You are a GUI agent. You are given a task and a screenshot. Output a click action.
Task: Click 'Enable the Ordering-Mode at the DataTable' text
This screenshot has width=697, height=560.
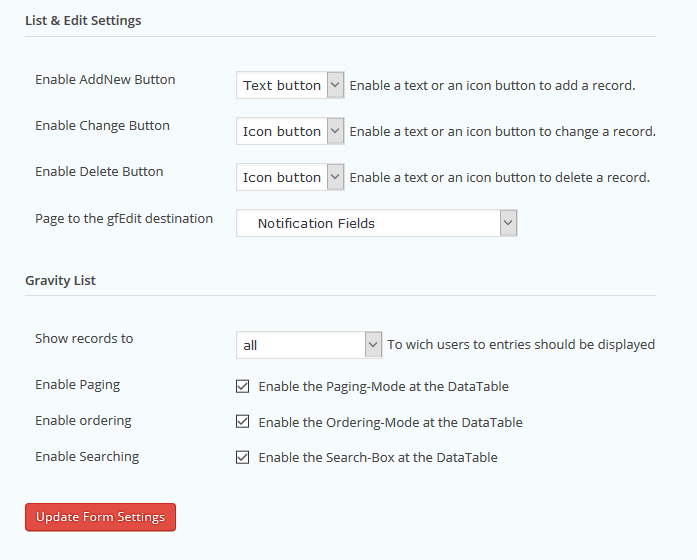pyautogui.click(x=390, y=422)
